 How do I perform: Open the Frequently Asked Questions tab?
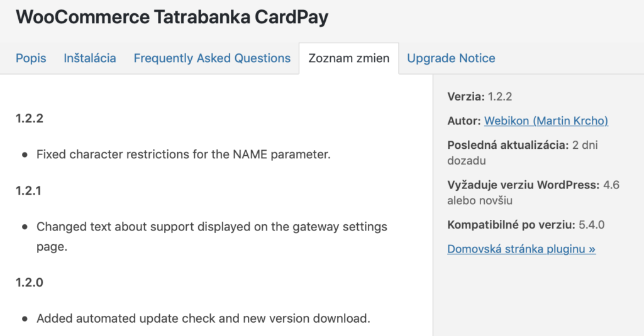212,58
